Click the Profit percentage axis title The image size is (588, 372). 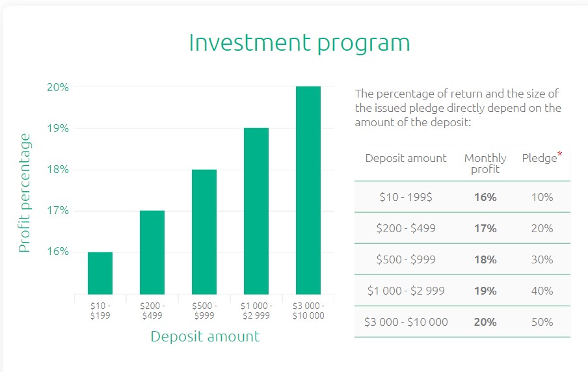coord(24,193)
